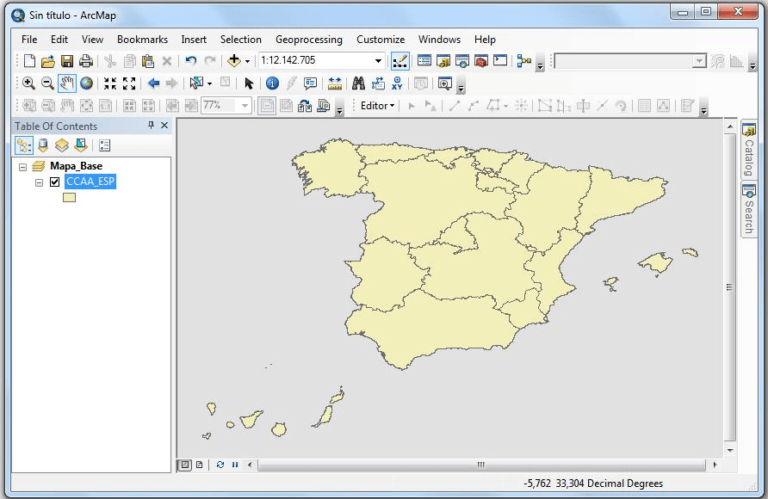Click the Paste icon
Viewport: 768px width, 499px height.
tap(148, 61)
